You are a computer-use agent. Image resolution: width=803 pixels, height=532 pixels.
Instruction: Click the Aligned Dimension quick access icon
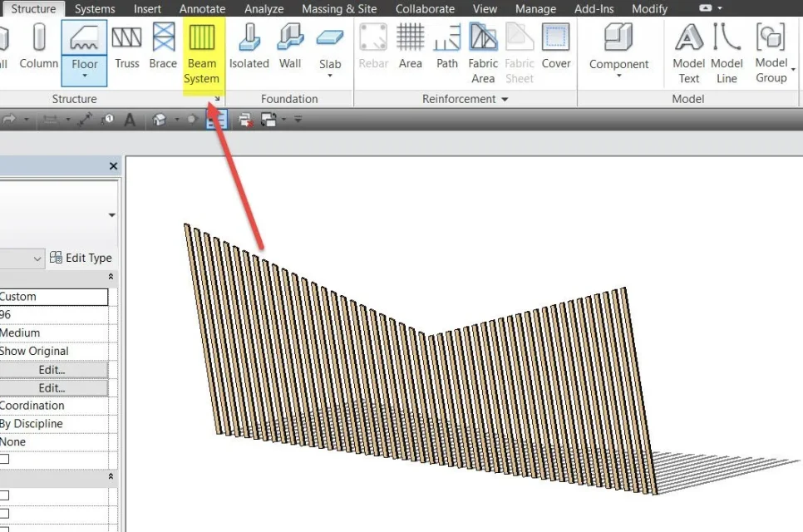pos(50,120)
